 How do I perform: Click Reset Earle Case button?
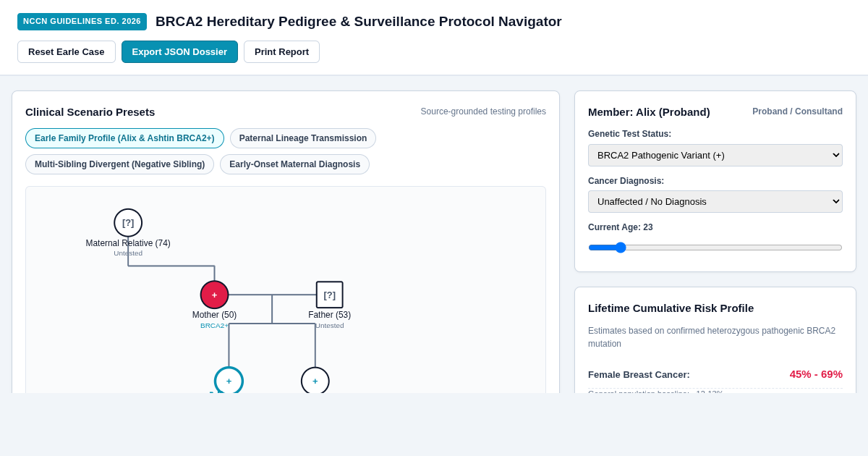[67, 51]
